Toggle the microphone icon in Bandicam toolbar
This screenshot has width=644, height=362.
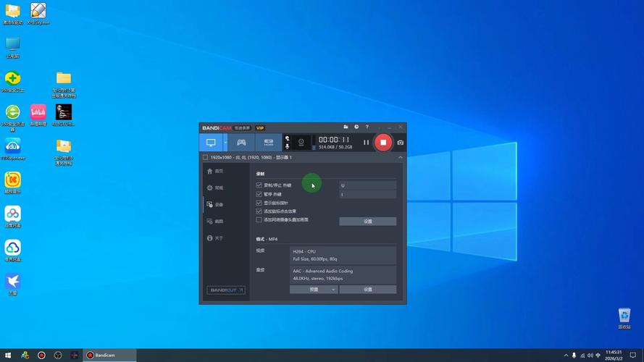click(287, 146)
